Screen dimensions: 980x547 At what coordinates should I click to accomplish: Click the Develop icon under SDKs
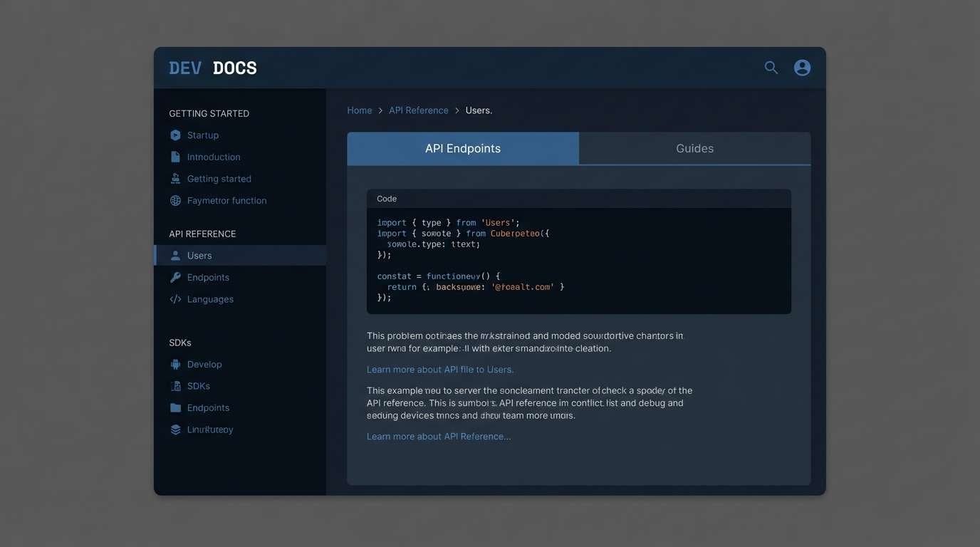point(174,364)
